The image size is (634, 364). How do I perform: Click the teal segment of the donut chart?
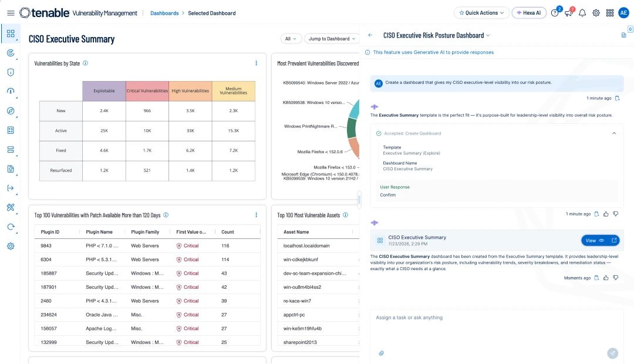[x=354, y=110]
